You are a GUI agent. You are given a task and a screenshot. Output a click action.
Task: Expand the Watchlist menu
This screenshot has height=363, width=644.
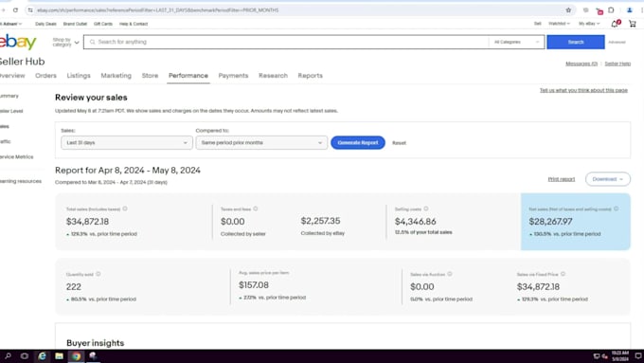pyautogui.click(x=559, y=24)
